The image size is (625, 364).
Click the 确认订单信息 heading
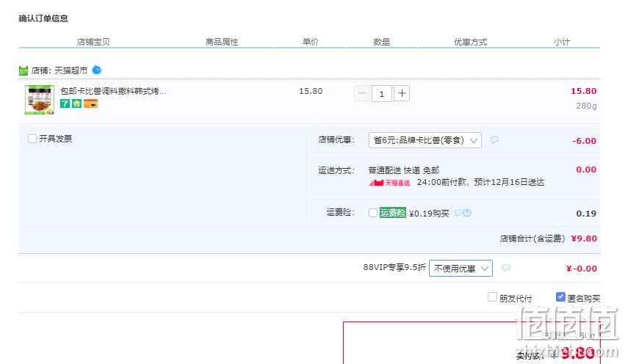click(43, 18)
